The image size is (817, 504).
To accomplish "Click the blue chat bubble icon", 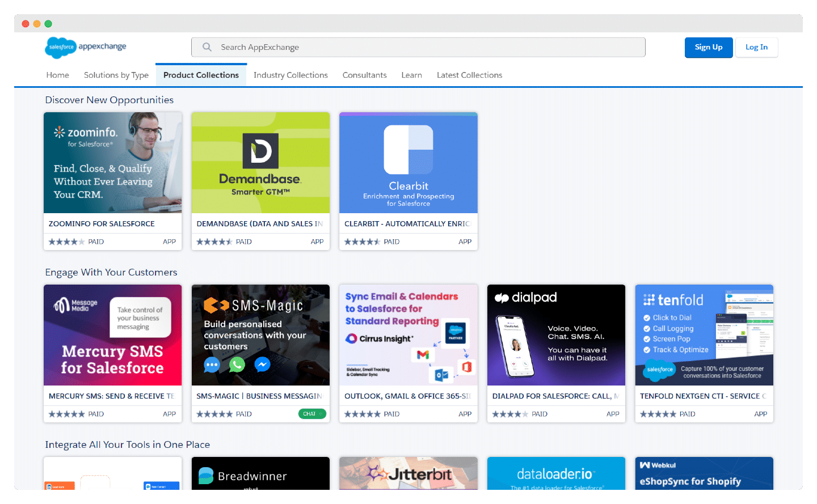I will pos(212,365).
